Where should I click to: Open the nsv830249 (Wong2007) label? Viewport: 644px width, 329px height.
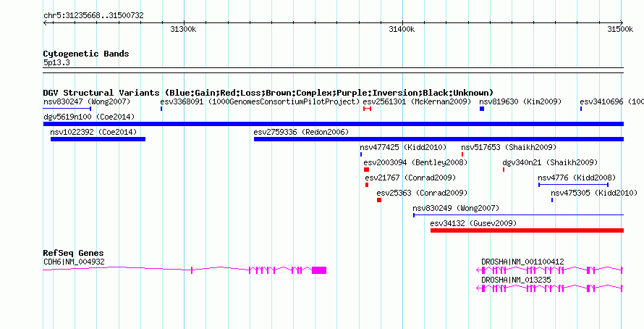pos(457,208)
